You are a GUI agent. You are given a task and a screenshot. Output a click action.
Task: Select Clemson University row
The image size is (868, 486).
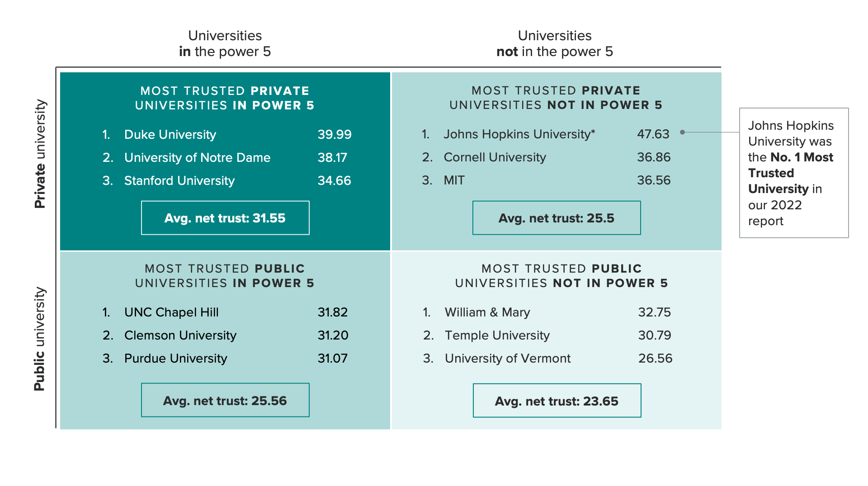pyautogui.click(x=180, y=335)
